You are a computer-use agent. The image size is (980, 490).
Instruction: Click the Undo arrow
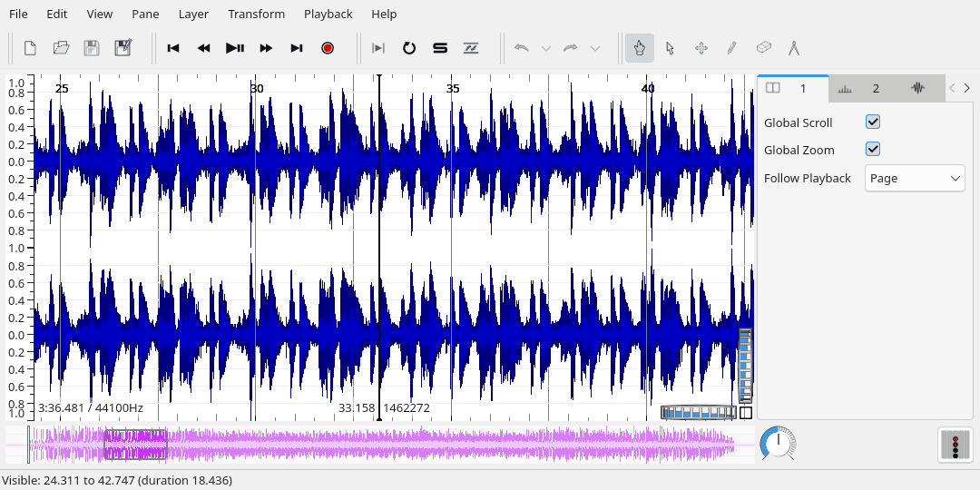click(x=521, y=48)
